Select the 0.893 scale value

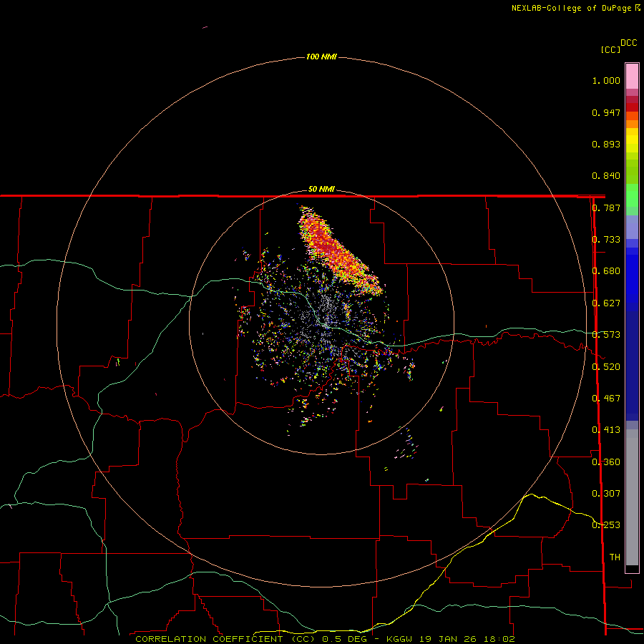(606, 144)
